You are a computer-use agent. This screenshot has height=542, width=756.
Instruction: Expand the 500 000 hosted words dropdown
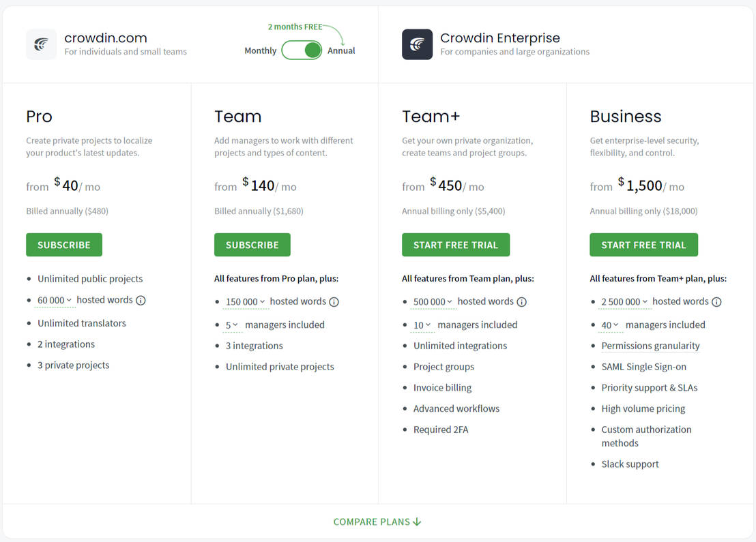coord(433,301)
